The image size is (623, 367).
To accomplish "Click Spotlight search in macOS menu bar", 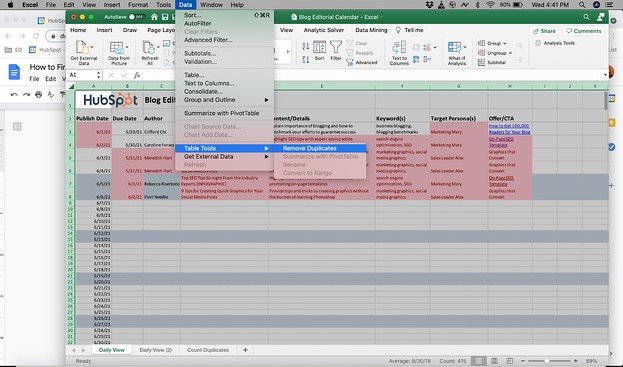I will pos(582,5).
